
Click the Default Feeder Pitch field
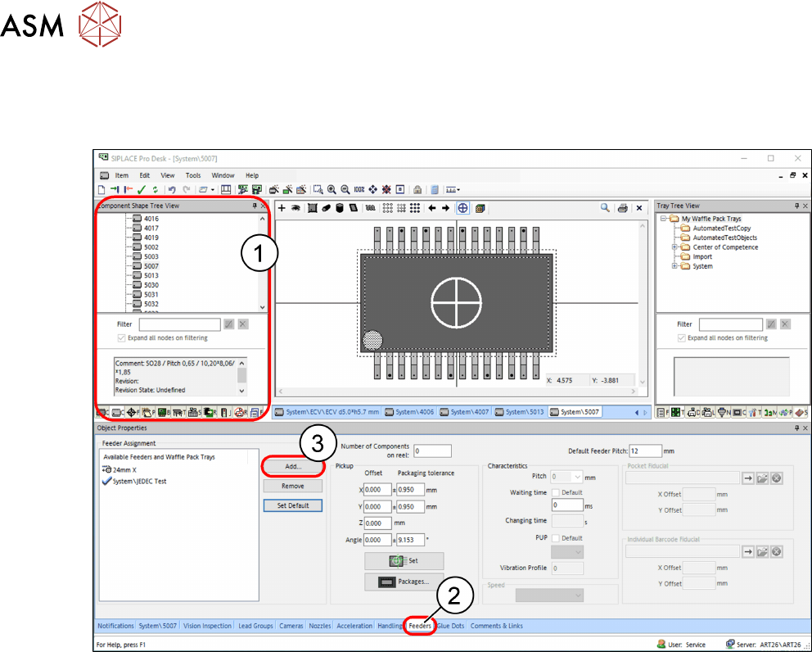645,451
